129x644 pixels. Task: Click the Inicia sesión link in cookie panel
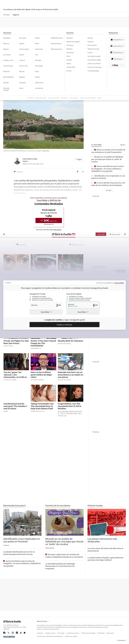119,283
